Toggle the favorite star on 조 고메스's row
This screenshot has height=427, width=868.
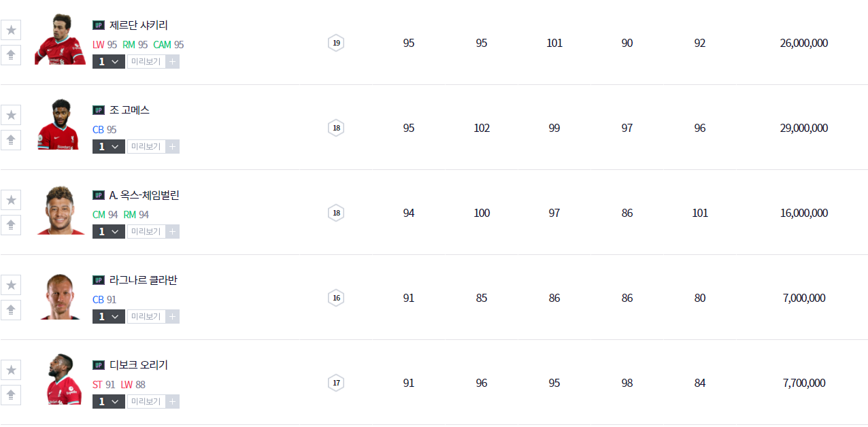pos(11,115)
